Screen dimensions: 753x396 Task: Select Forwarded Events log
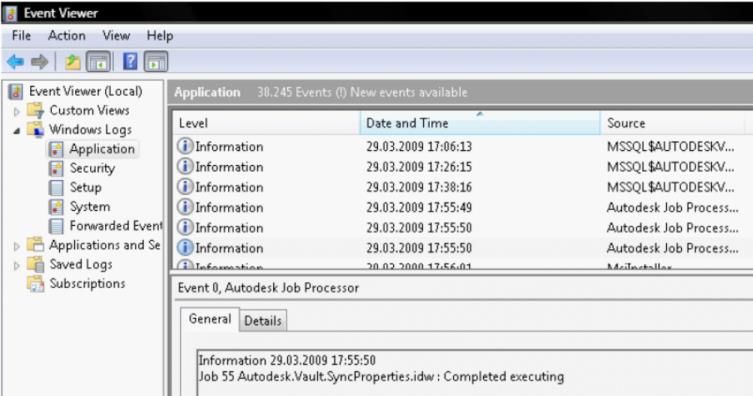pyautogui.click(x=116, y=226)
